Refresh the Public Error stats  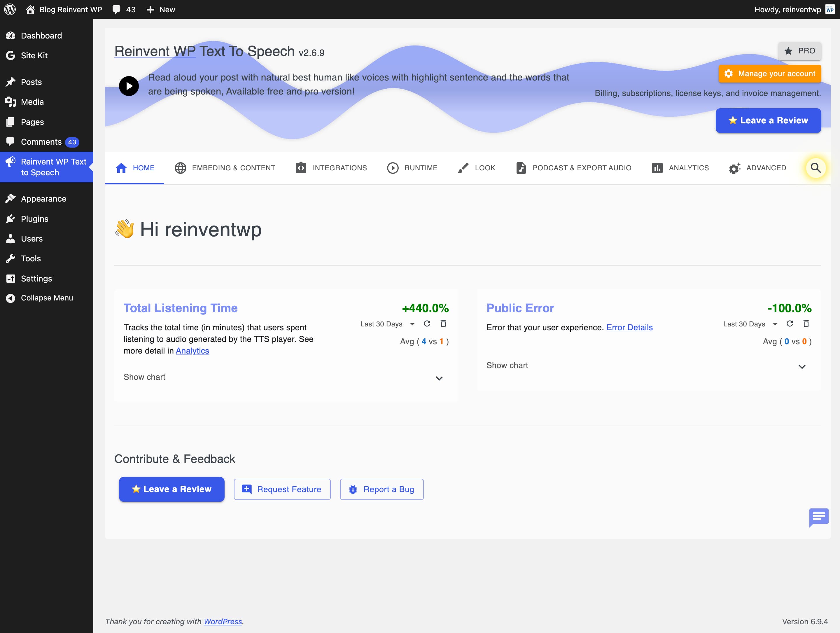[x=790, y=324]
